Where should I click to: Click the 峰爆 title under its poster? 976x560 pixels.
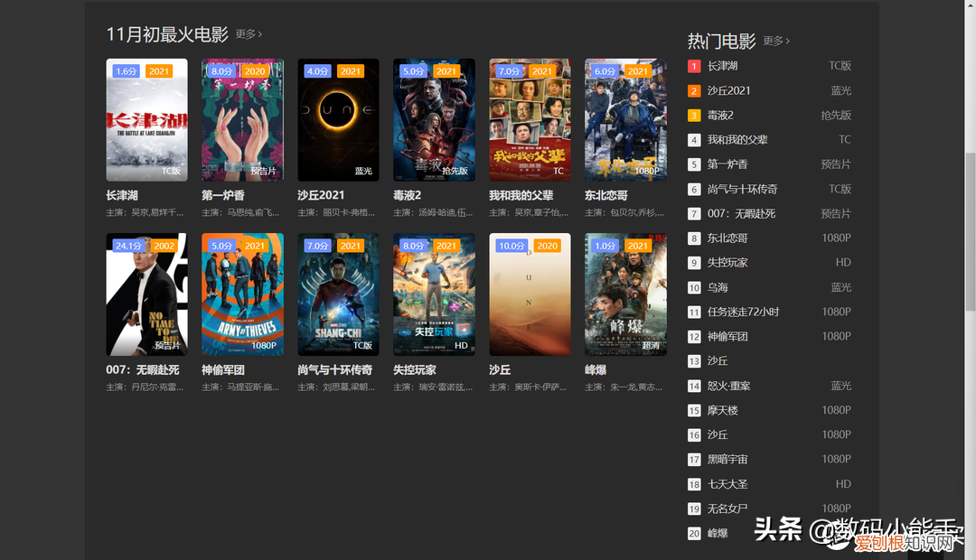coord(596,369)
